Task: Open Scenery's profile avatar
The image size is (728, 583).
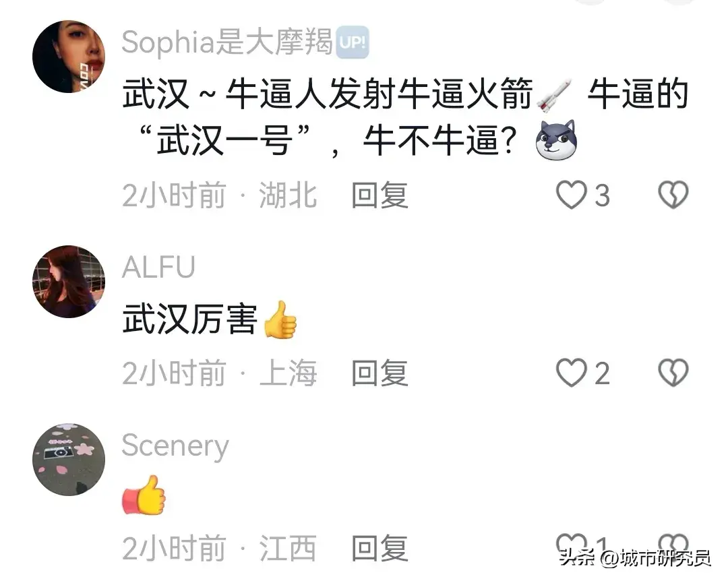Action: [69, 460]
